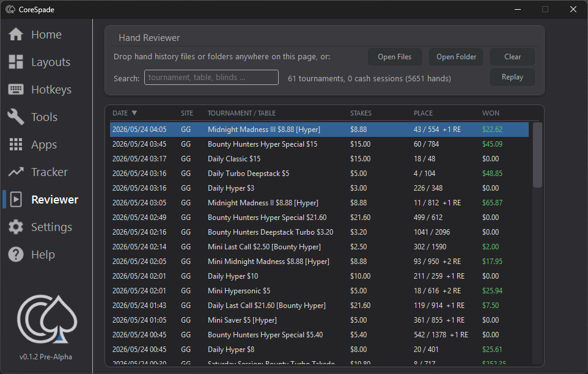Click the 542 / 1378 +1 RE place cell
The image size is (588, 374).
pos(441,335)
